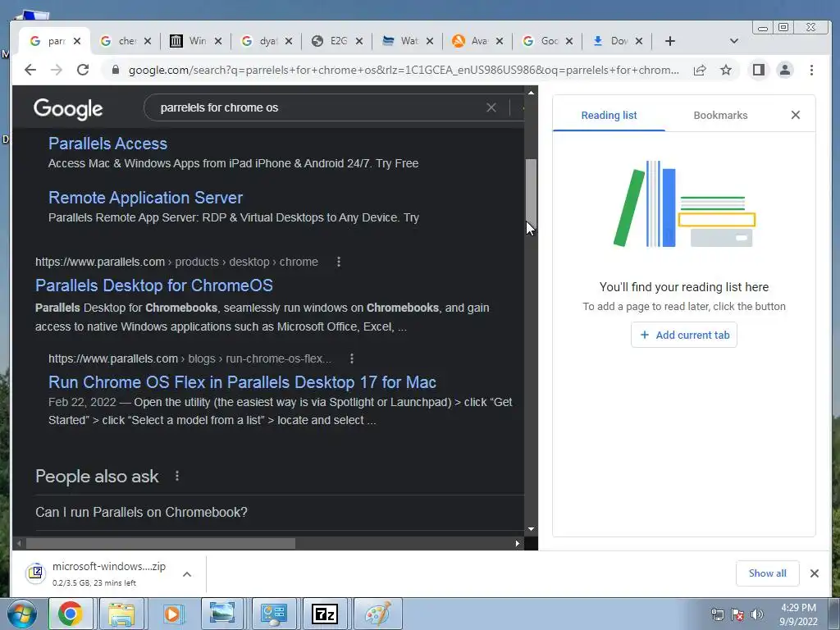Viewport: 840px width, 630px height.
Task: Bookmark this tab with the star icon
Action: (x=726, y=70)
